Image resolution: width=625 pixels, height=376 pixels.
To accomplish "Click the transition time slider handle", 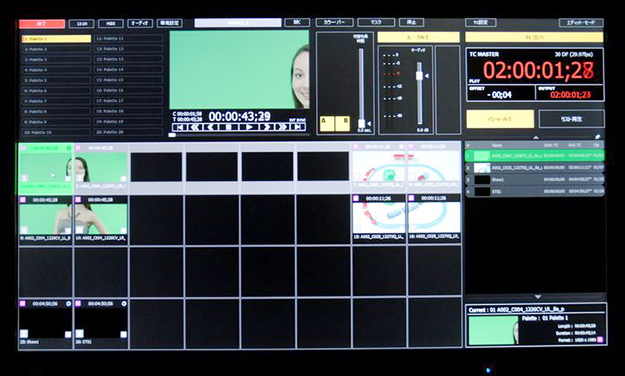I will (362, 123).
